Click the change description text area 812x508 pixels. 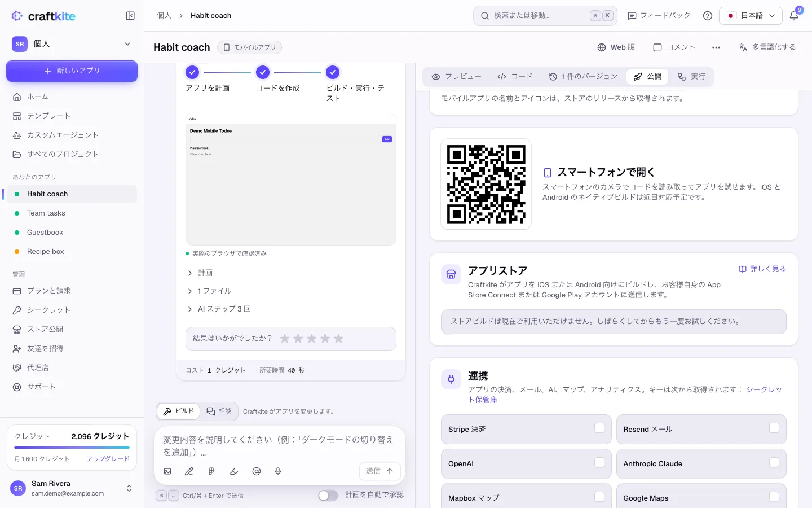[x=280, y=446]
